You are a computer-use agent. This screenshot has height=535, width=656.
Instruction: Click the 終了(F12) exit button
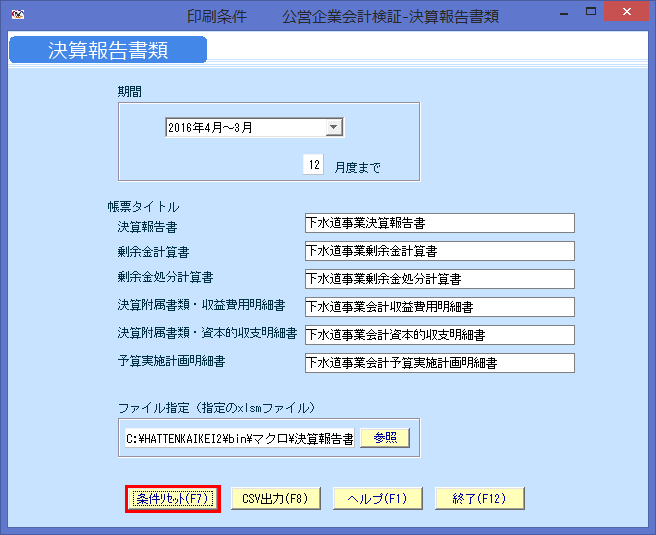point(480,499)
